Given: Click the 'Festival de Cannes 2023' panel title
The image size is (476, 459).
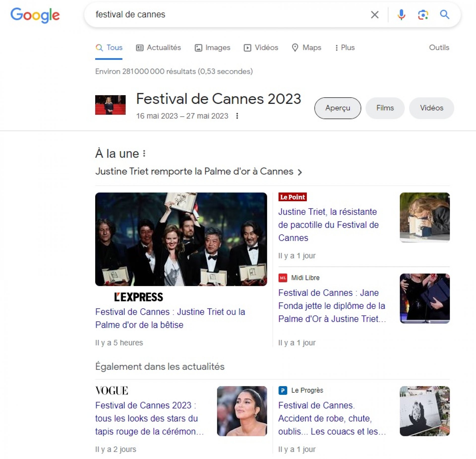Looking at the screenshot, I should 219,99.
